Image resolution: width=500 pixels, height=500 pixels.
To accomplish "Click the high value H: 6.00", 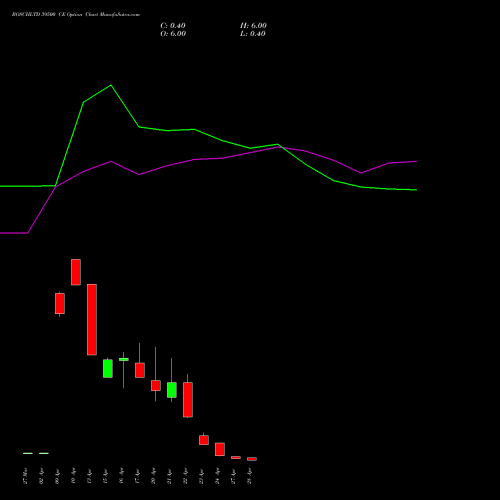I will 253,26.
